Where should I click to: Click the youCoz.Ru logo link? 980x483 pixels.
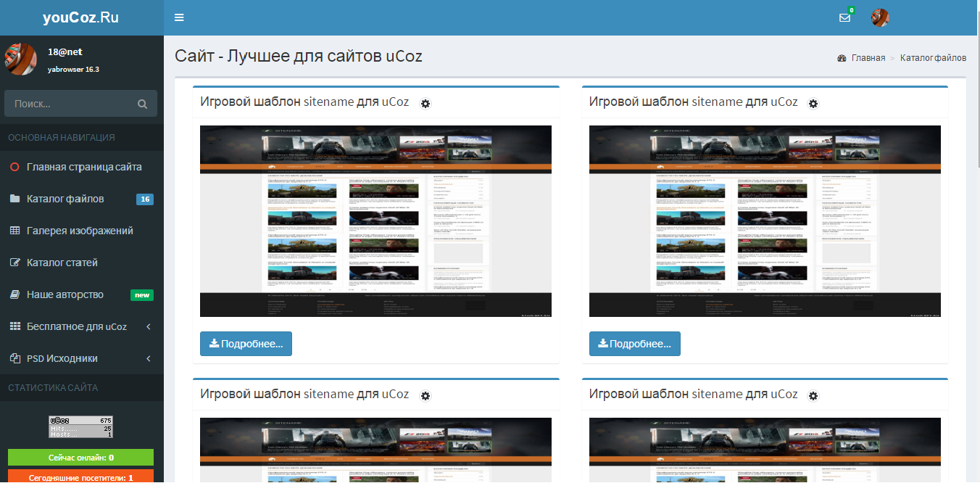[x=80, y=17]
